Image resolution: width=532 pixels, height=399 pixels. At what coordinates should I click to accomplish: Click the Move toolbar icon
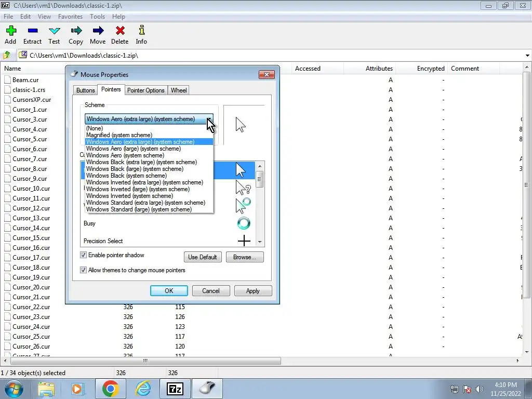[x=98, y=31]
